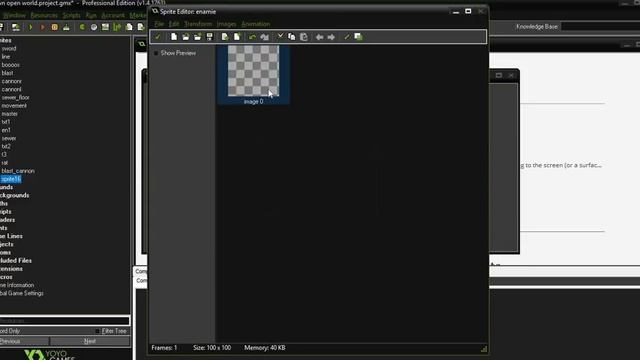This screenshot has width=640, height=360.
Task: Click Create application icon in main toolbar
Action: click(16, 27)
